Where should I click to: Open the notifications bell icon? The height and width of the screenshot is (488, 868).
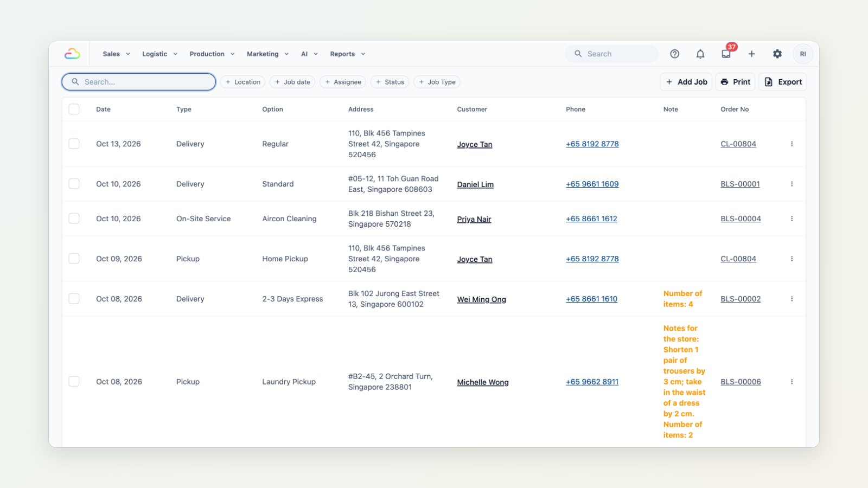(x=700, y=54)
